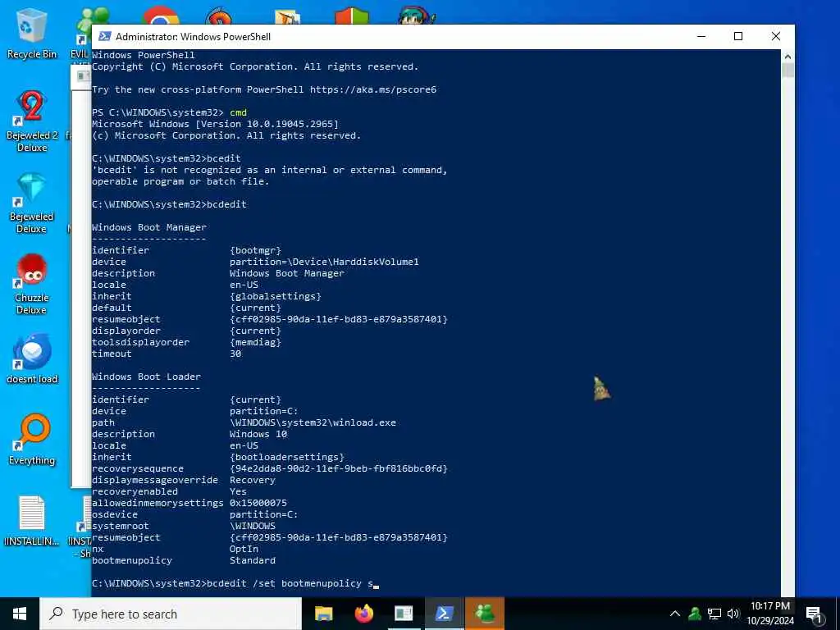Click the recoveryenabled Yes value
The width and height of the screenshot is (840, 630).
[x=239, y=491]
